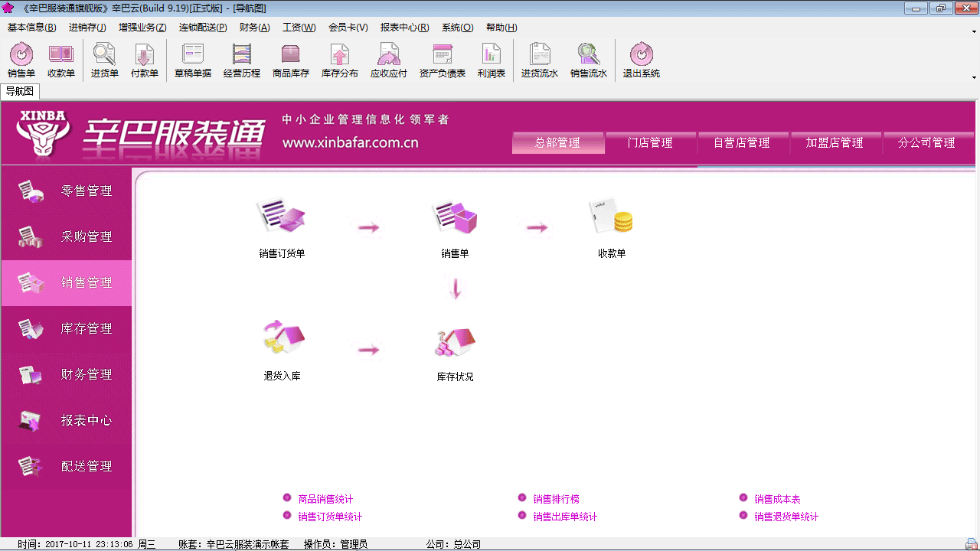980x551 pixels.
Task: Switch to the 加盟店管理 tab
Action: (x=835, y=142)
